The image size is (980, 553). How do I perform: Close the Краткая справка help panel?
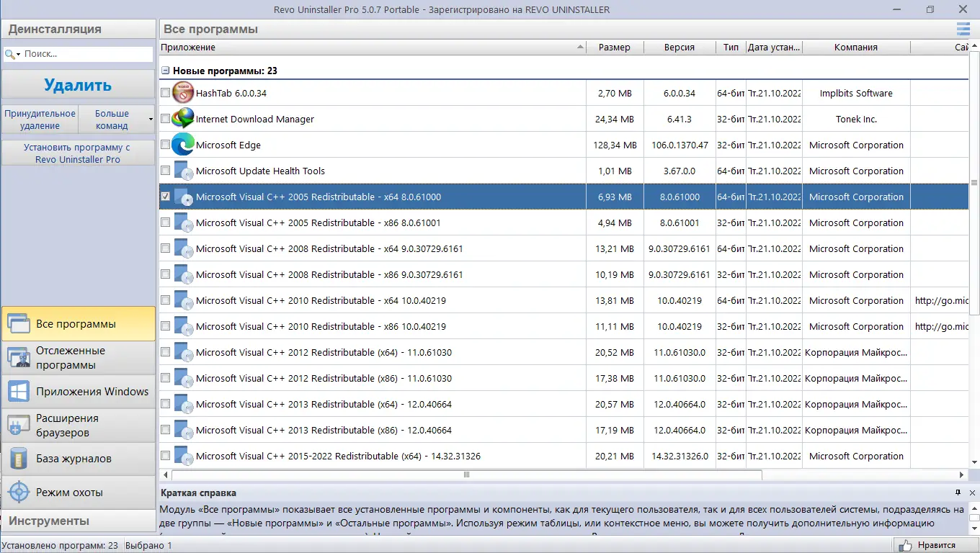click(x=972, y=493)
